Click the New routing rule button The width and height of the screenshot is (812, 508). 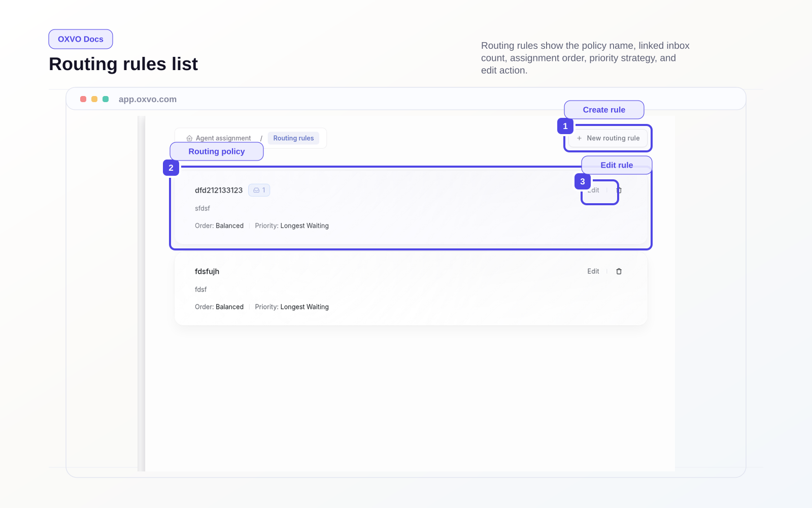(608, 138)
